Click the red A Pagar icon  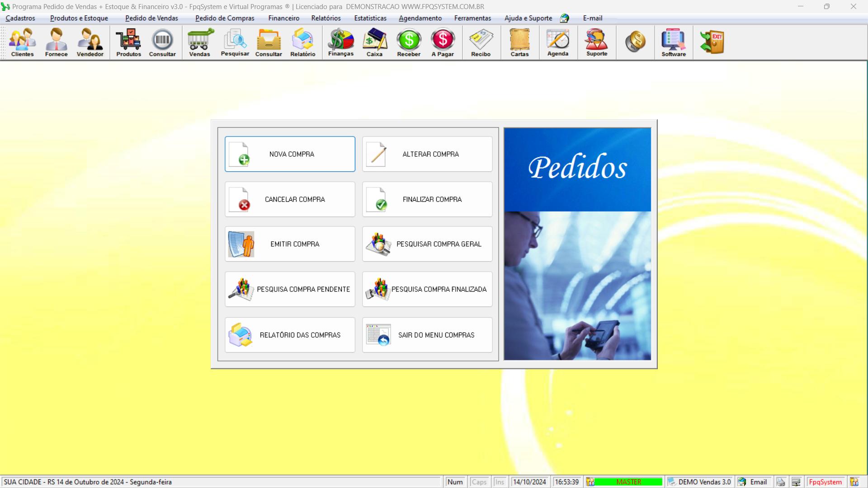(443, 42)
